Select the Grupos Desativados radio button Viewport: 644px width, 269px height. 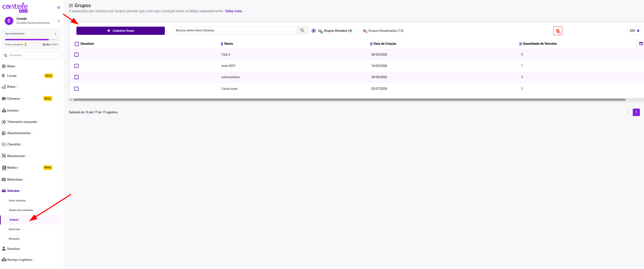coord(358,31)
